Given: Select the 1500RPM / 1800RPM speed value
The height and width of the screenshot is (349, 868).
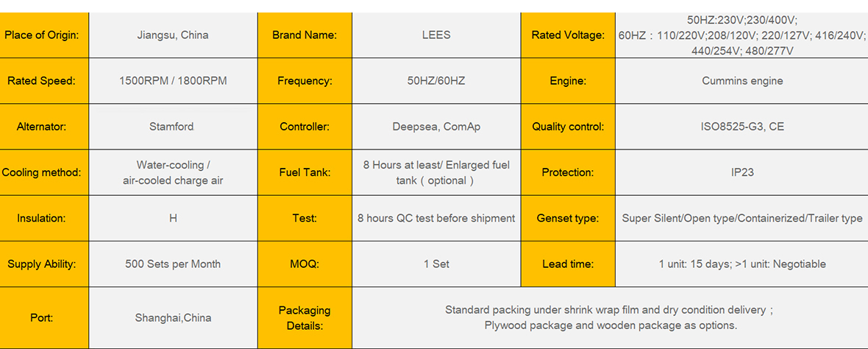Looking at the screenshot, I should pyautogui.click(x=173, y=81).
